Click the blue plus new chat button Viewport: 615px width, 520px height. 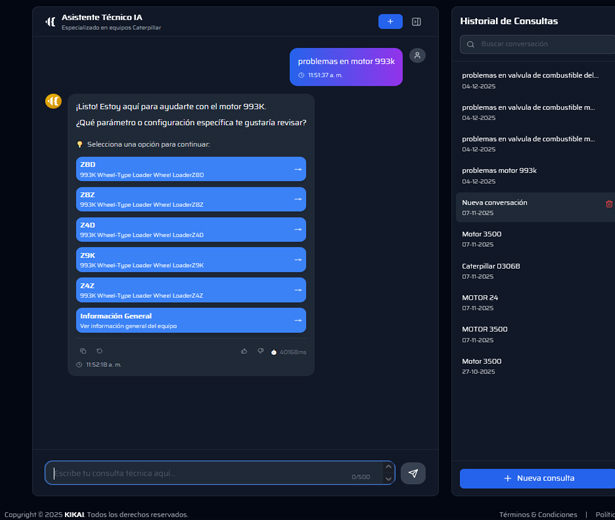[390, 21]
